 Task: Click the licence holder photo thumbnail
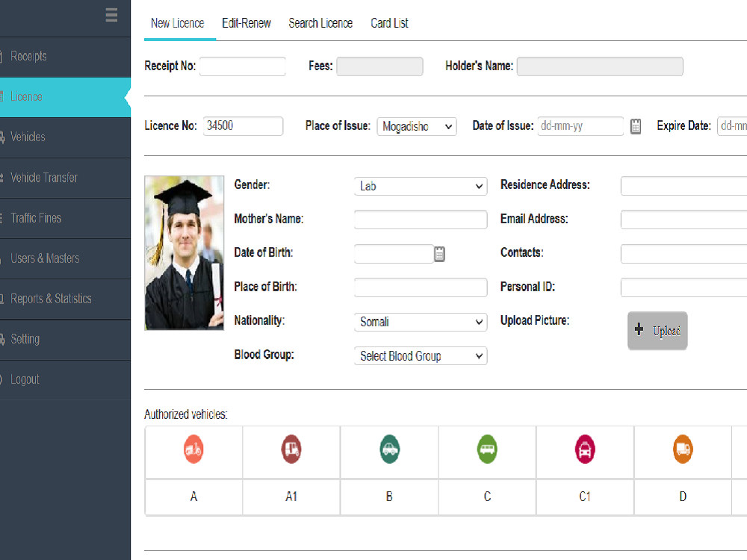[x=184, y=253]
